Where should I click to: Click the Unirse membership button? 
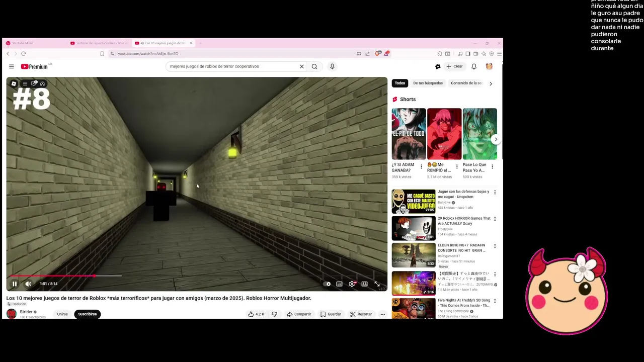pyautogui.click(x=62, y=314)
